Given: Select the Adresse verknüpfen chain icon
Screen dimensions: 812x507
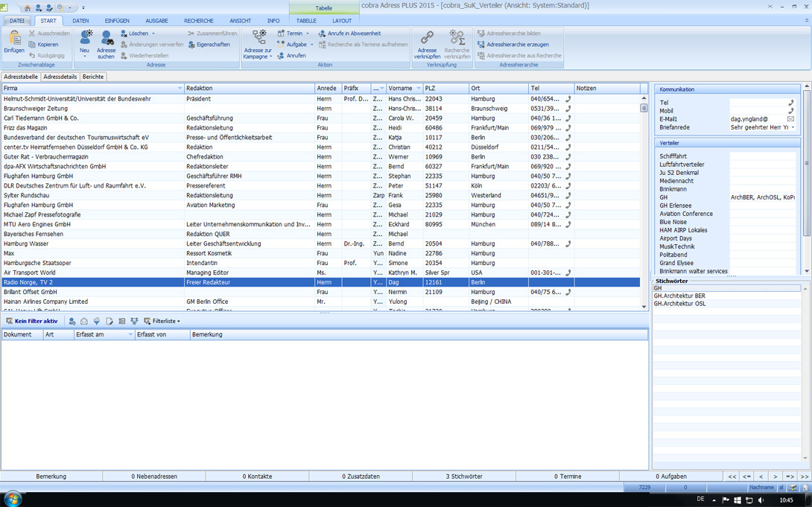Looking at the screenshot, I should pyautogui.click(x=427, y=37).
